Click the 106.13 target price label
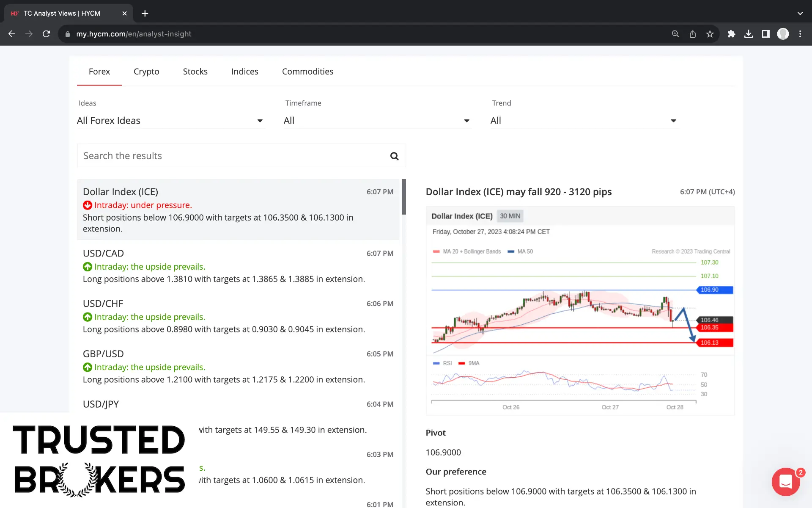The height and width of the screenshot is (508, 812). 714,343
